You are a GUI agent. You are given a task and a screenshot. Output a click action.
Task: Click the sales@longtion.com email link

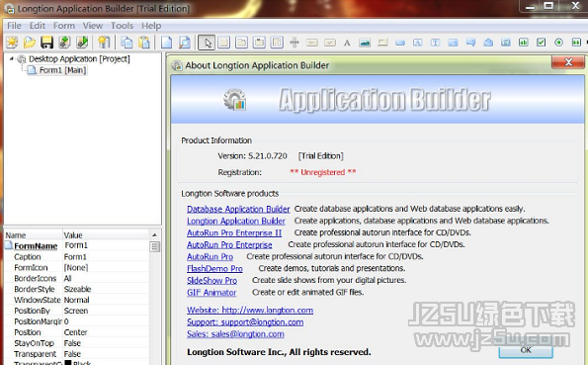[235, 334]
